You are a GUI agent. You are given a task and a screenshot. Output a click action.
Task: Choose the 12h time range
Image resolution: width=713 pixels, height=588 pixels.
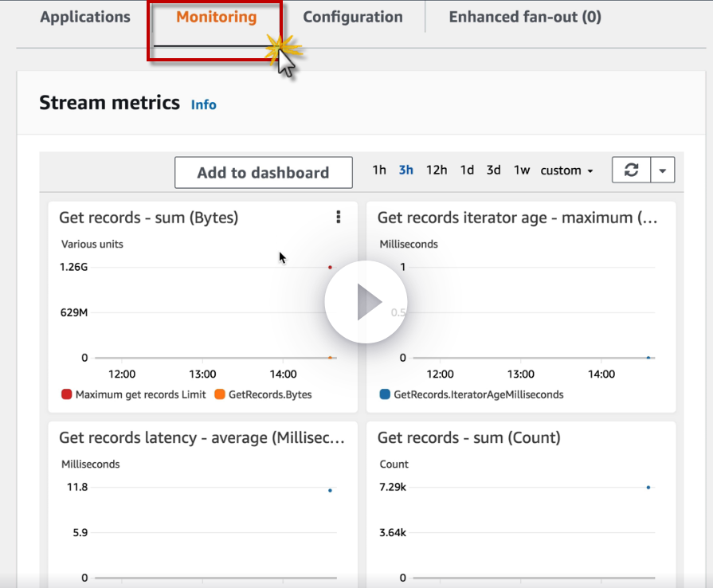pos(437,170)
